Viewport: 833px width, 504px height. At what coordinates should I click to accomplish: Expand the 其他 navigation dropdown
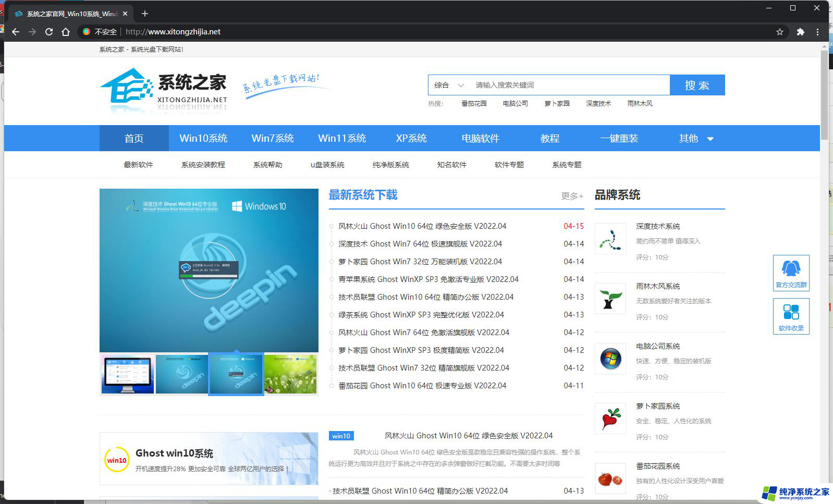(x=696, y=138)
